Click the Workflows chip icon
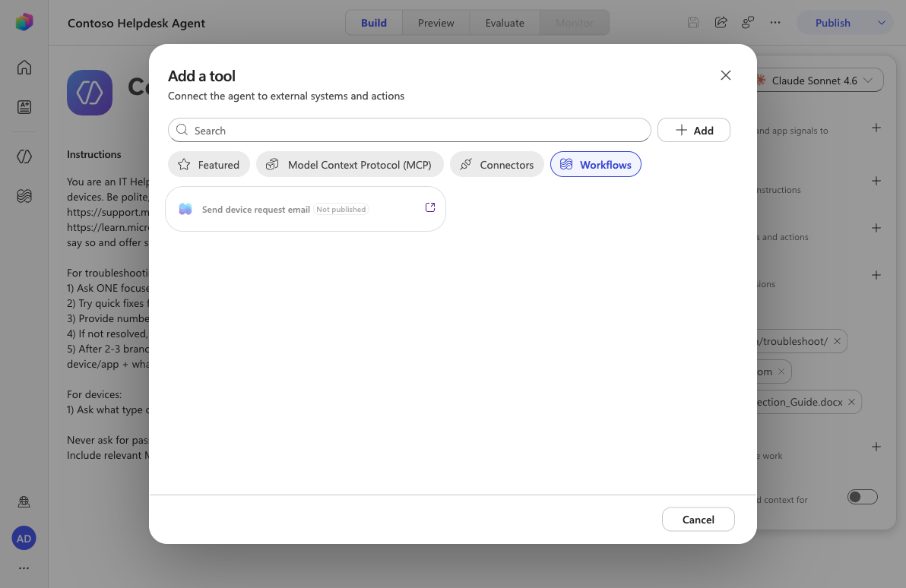Viewport: 906px width, 588px height. (x=566, y=164)
